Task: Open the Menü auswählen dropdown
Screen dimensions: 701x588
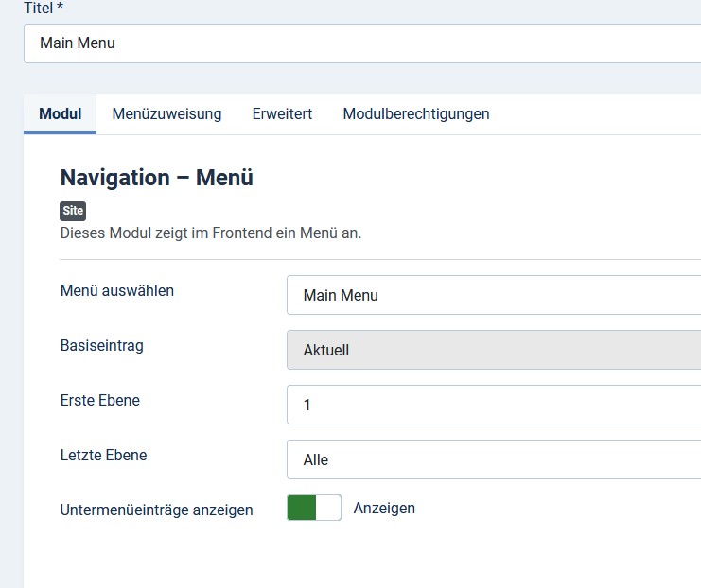Action: [x=494, y=295]
